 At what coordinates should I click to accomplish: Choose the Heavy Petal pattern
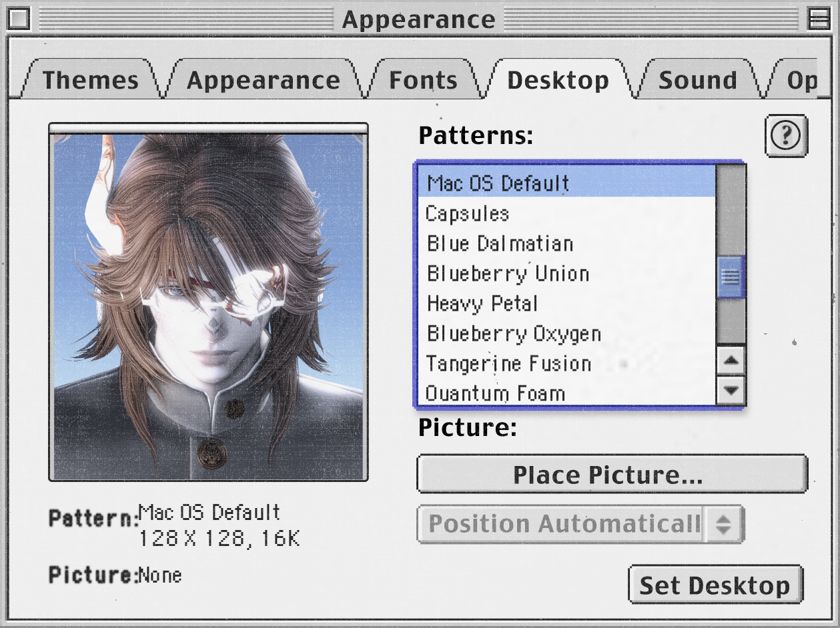tap(566, 303)
